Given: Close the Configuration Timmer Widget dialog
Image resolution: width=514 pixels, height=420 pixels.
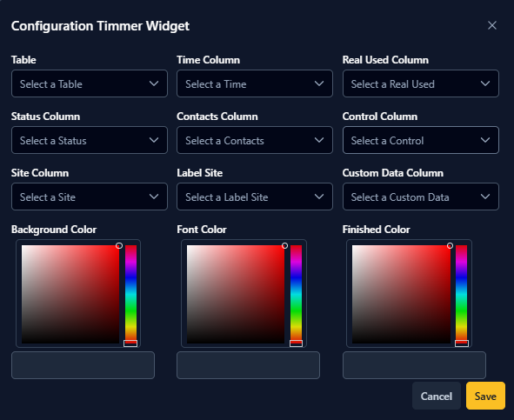Looking at the screenshot, I should [491, 25].
